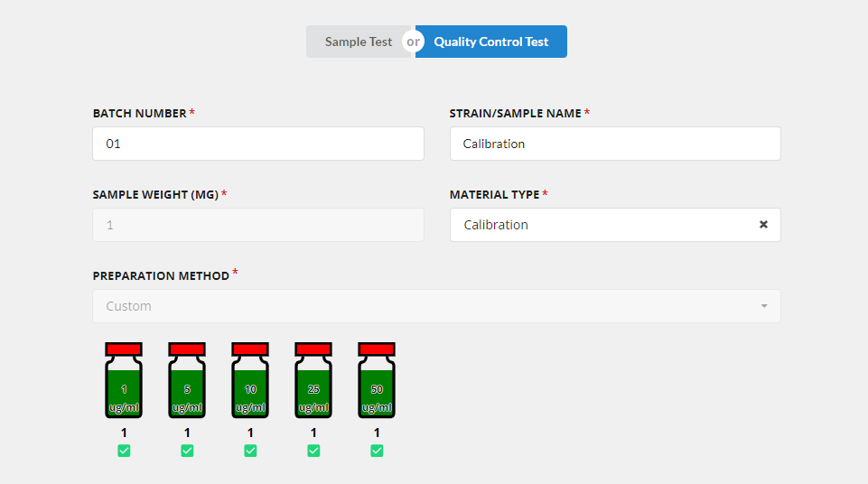
Task: Click the 'or' circle between test tabs
Action: tap(413, 42)
